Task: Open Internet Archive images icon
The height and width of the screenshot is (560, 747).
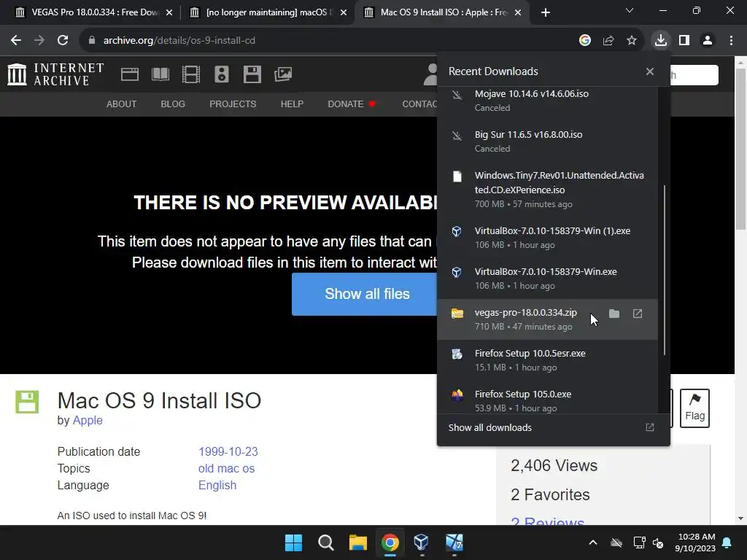Action: tap(283, 74)
